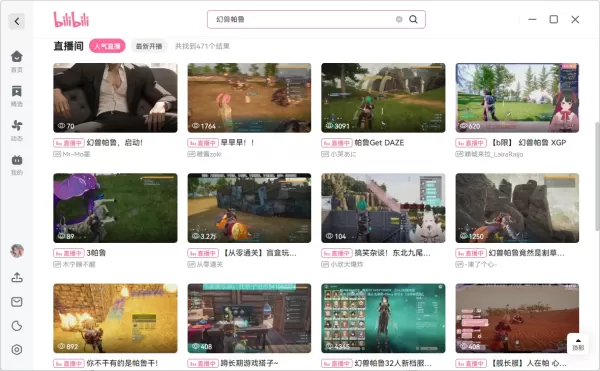Open the stream thumbnail with 70 viewers

(x=115, y=98)
